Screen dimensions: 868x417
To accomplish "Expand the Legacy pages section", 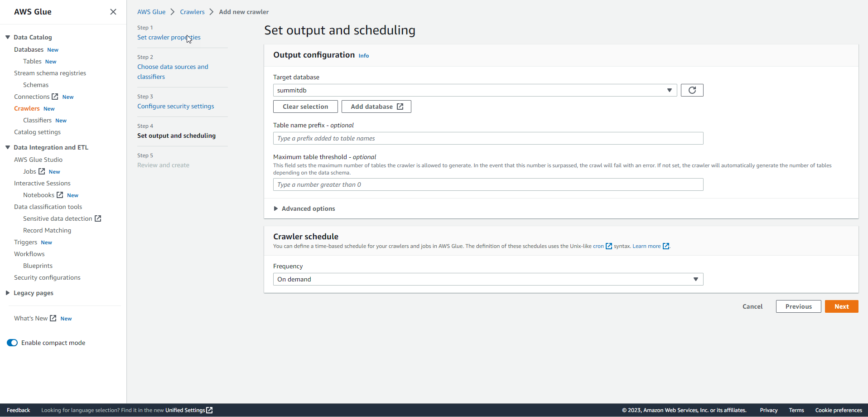I will pos(8,293).
